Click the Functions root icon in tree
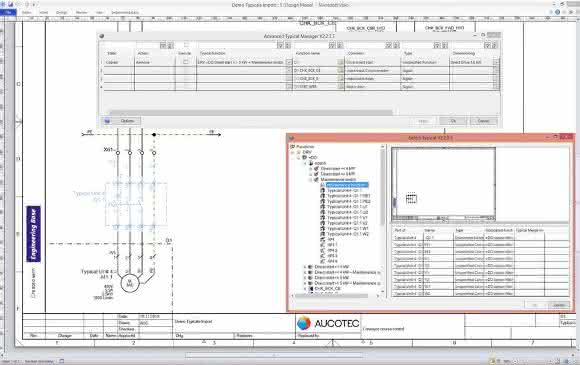Image resolution: width=580 pixels, height=365 pixels. (293, 147)
